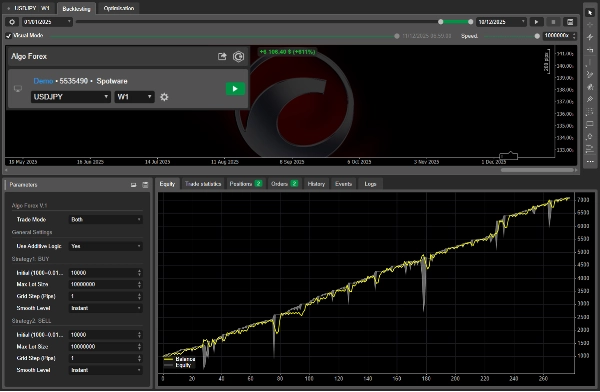The width and height of the screenshot is (600, 392).
Task: Select the rectangle shape tool
Action: pyautogui.click(x=590, y=124)
